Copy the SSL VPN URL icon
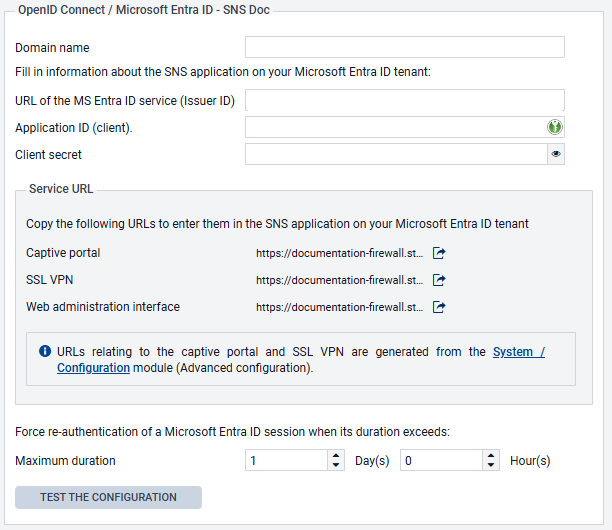This screenshot has width=612, height=530. pyautogui.click(x=439, y=280)
